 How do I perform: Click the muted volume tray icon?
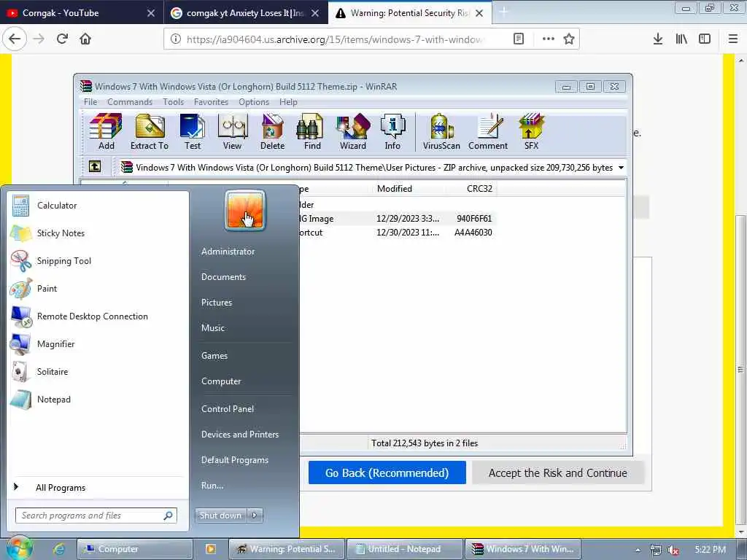tap(673, 550)
